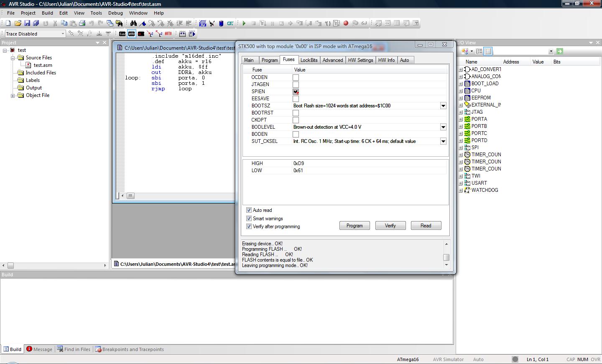Viewport: 602px width, 364px height.
Task: Click the Step Into debug icon
Action: [x=300, y=23]
